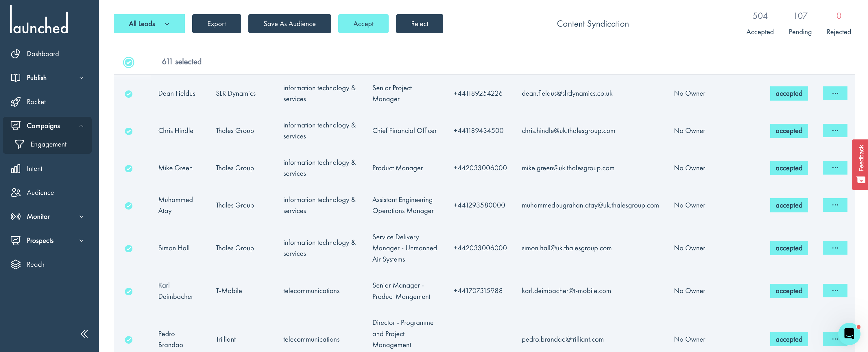Open Dashboard pie chart icon

pos(16,54)
